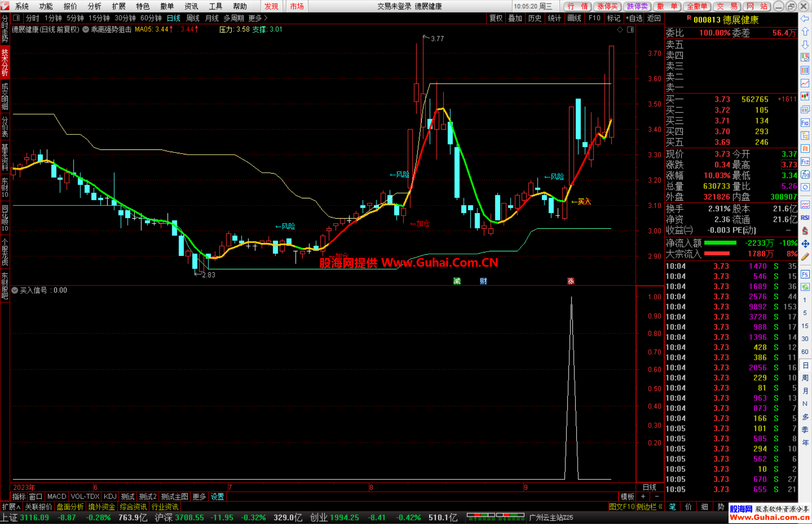Screen dimensions: 812x524
Task: Open the yellow tree structure icon
Action: [805, 136]
